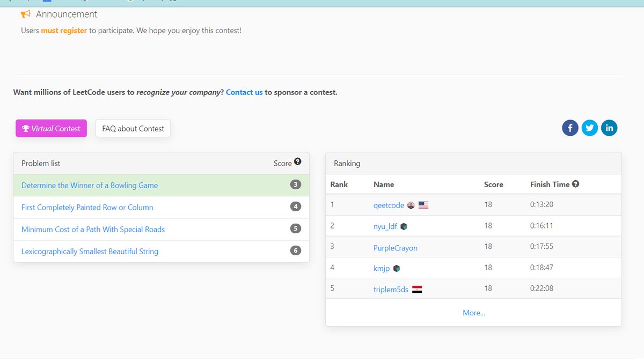
Task: Click the Finish Time column header
Action: coord(550,184)
